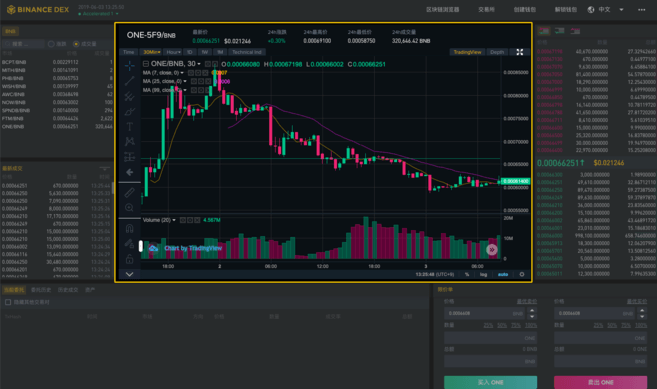
Task: Select the text annotation tool
Action: (x=129, y=127)
